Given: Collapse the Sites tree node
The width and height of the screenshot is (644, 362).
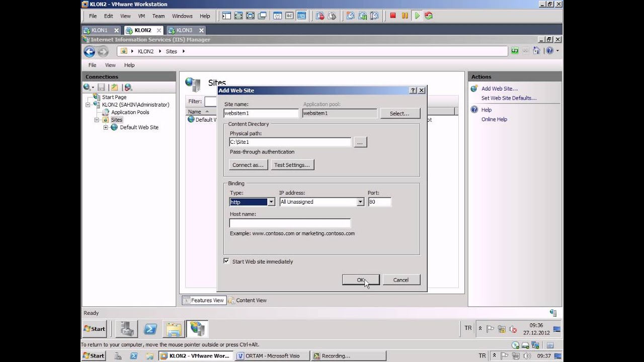Looking at the screenshot, I should (97, 120).
